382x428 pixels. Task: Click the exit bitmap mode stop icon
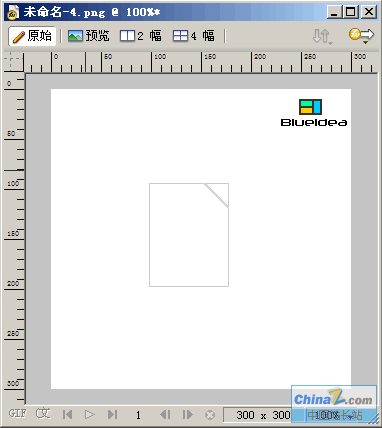pos(210,415)
